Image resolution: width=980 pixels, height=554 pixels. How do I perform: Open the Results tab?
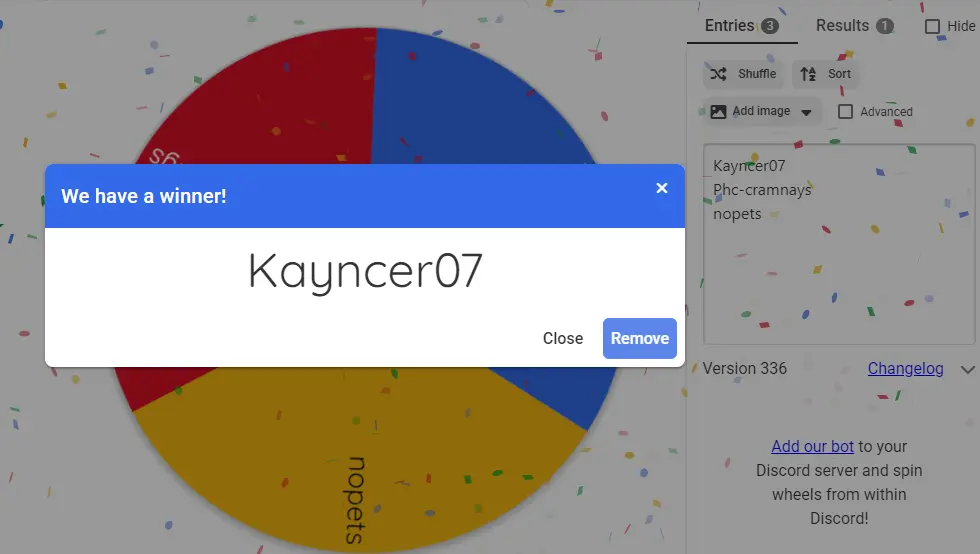[854, 26]
